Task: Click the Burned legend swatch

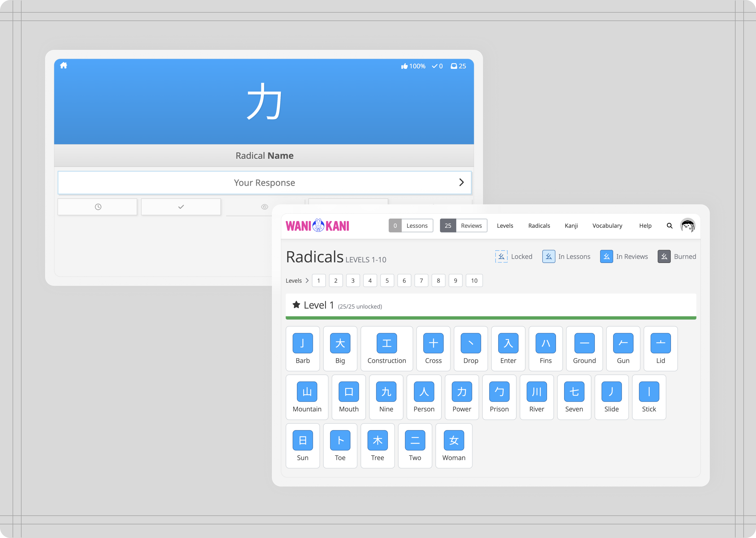Action: (x=664, y=256)
